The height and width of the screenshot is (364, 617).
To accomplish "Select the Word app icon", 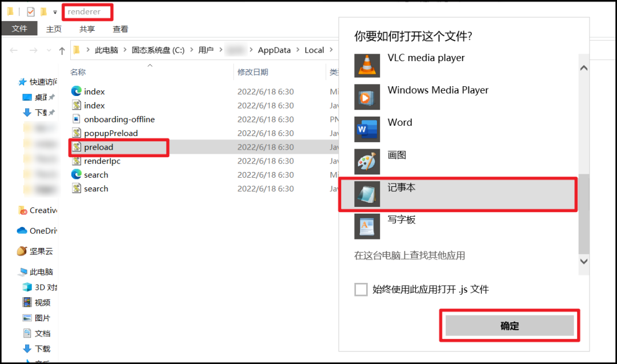I will coord(367,130).
